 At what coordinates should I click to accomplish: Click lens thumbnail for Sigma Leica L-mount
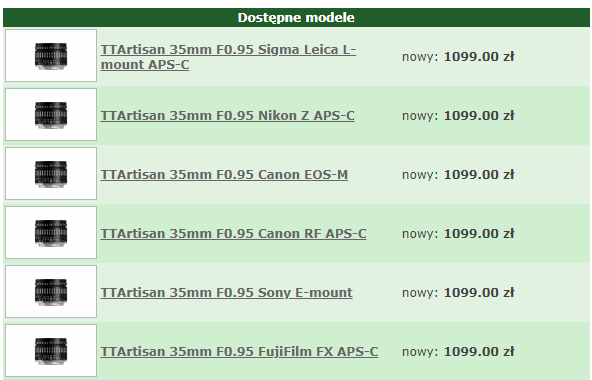(x=51, y=56)
